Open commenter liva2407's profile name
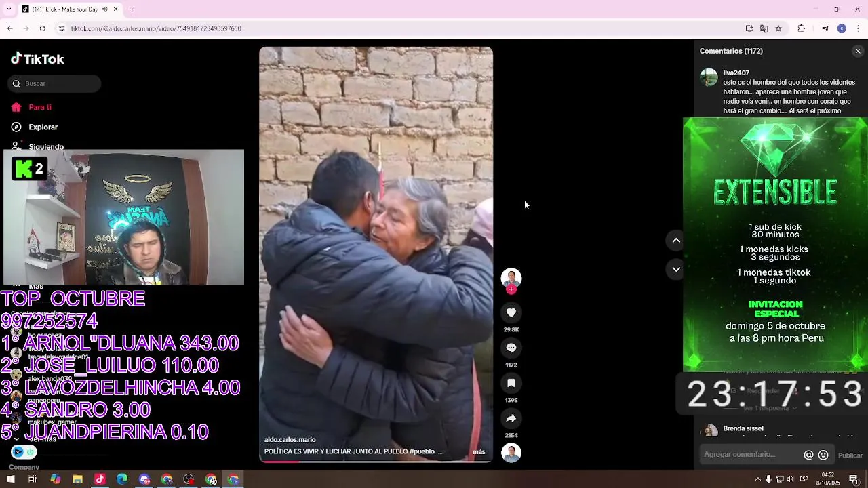Viewport: 868px width, 488px height. [x=736, y=73]
